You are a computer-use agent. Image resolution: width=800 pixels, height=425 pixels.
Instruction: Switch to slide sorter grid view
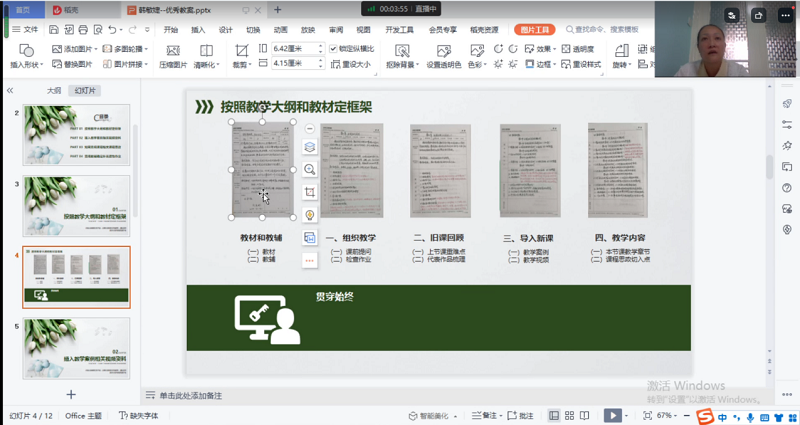coord(570,415)
